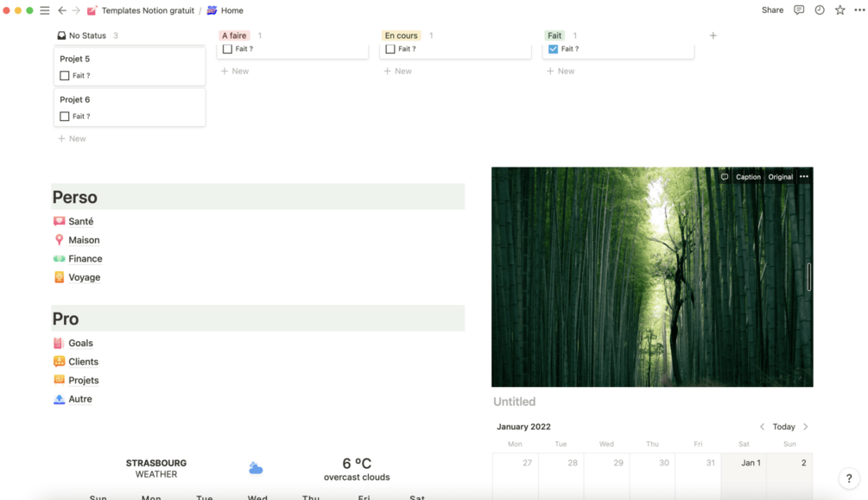The height and width of the screenshot is (500, 868).
Task: Click the Clients icon
Action: (x=60, y=361)
